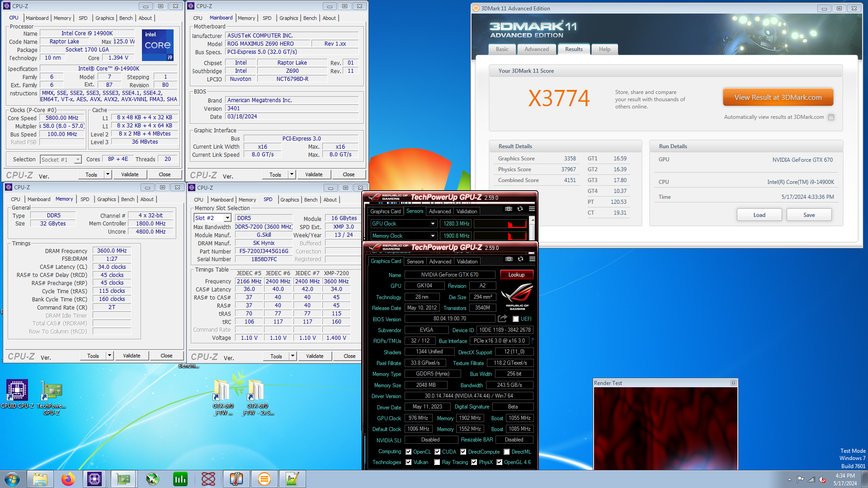Open the green bar chart taskbar app

coord(180,479)
